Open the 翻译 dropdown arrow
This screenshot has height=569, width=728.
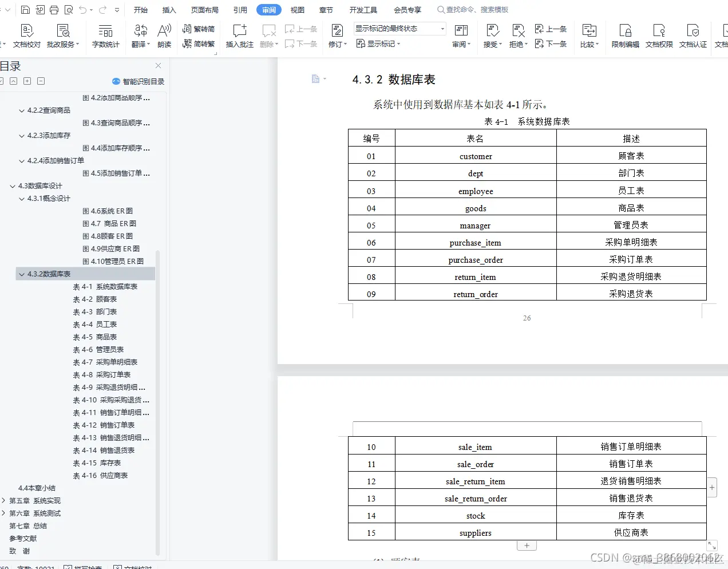148,43
